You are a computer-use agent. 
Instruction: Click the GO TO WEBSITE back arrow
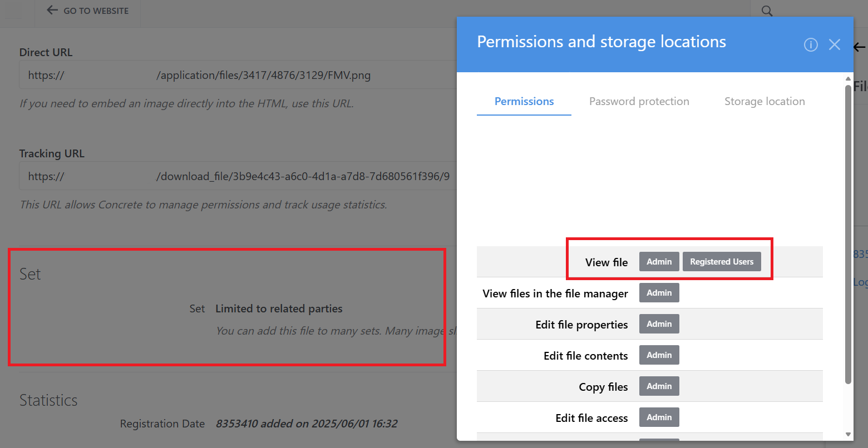point(52,10)
